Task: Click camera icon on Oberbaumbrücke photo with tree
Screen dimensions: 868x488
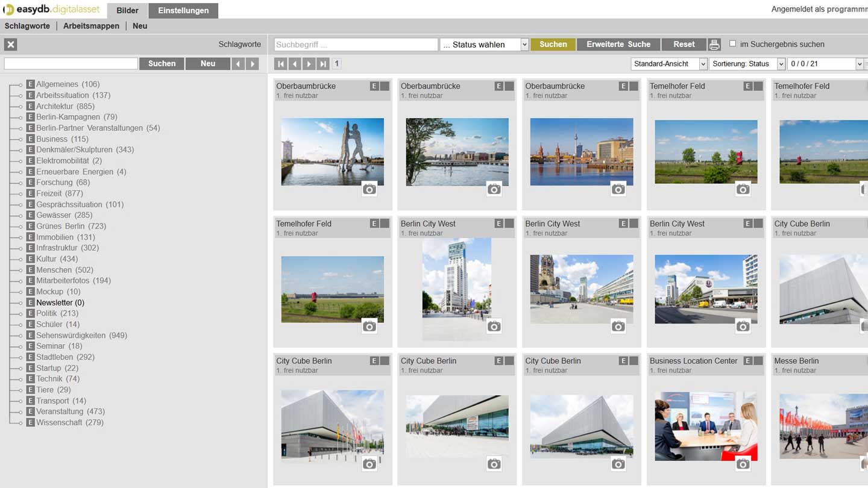Action: 494,189
